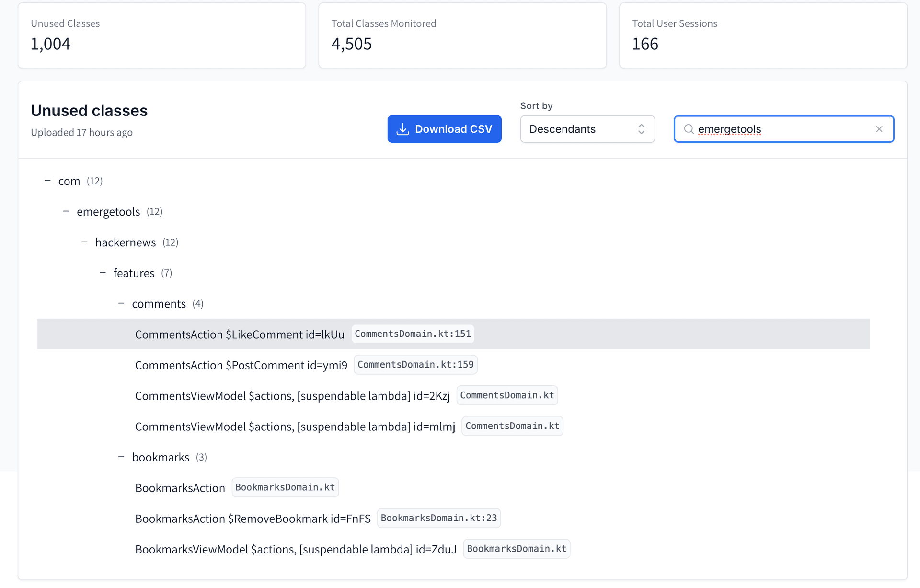
Task: Click the up-down chevron on the Descendants selector
Action: [x=641, y=129]
